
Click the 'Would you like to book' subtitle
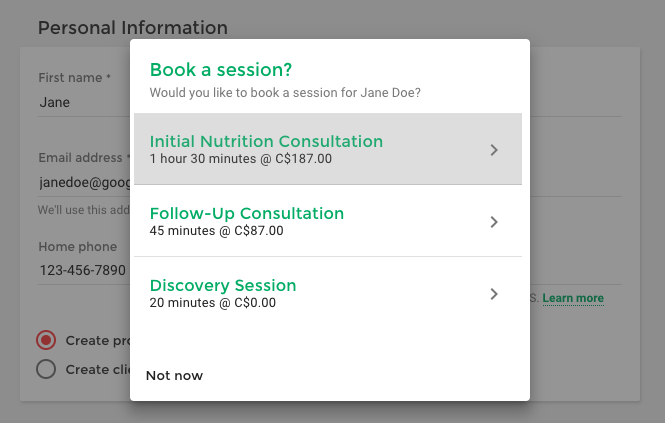(x=285, y=92)
